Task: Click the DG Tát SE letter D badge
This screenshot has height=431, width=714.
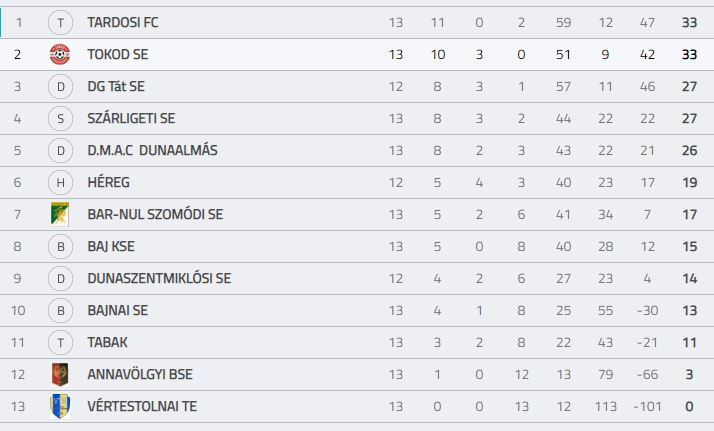Action: pos(61,86)
